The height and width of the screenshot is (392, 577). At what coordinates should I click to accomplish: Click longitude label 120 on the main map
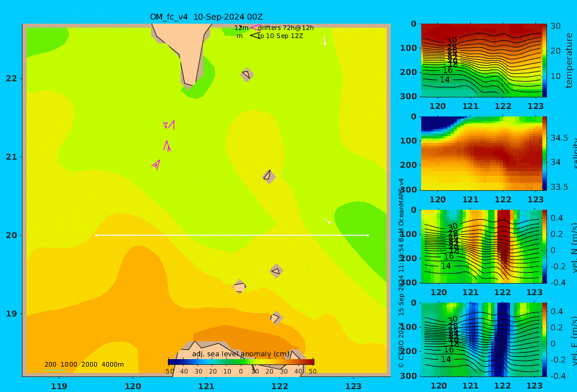pos(133,386)
